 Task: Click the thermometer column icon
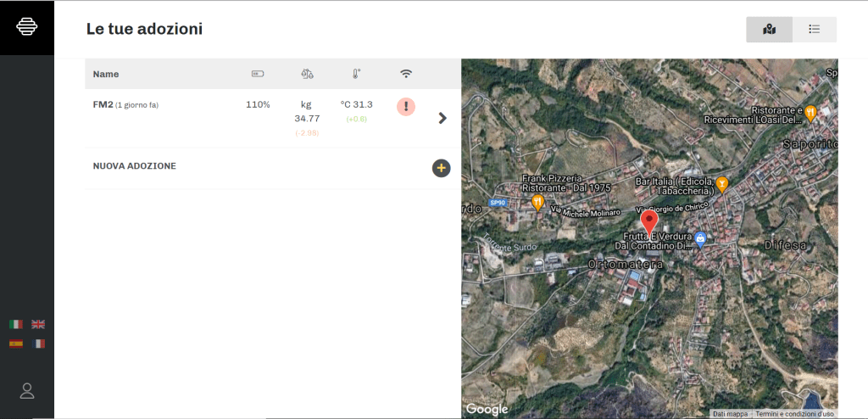pos(357,74)
